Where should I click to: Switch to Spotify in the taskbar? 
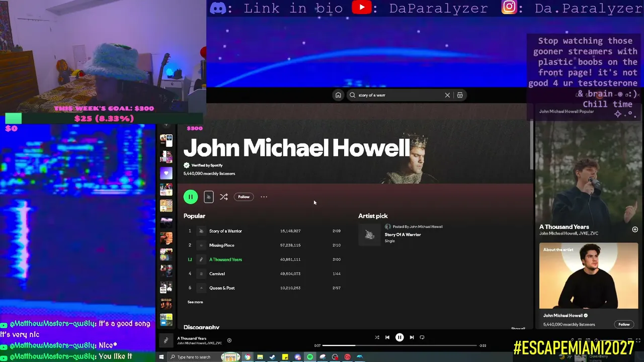click(x=310, y=357)
